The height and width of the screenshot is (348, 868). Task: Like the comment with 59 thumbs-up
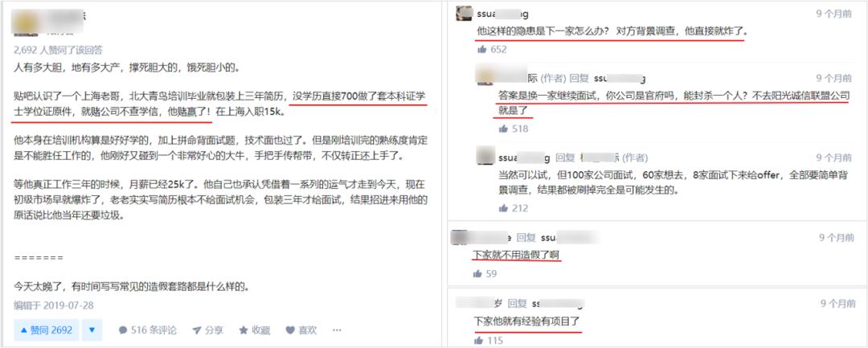coord(477,273)
